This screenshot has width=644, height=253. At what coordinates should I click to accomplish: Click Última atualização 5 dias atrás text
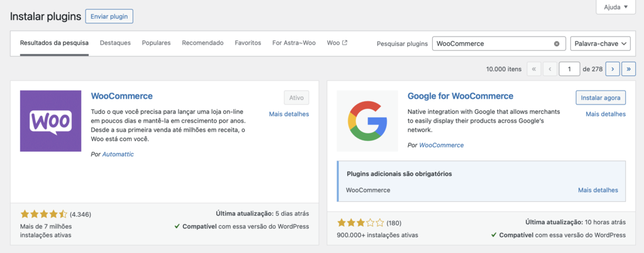[x=262, y=213]
